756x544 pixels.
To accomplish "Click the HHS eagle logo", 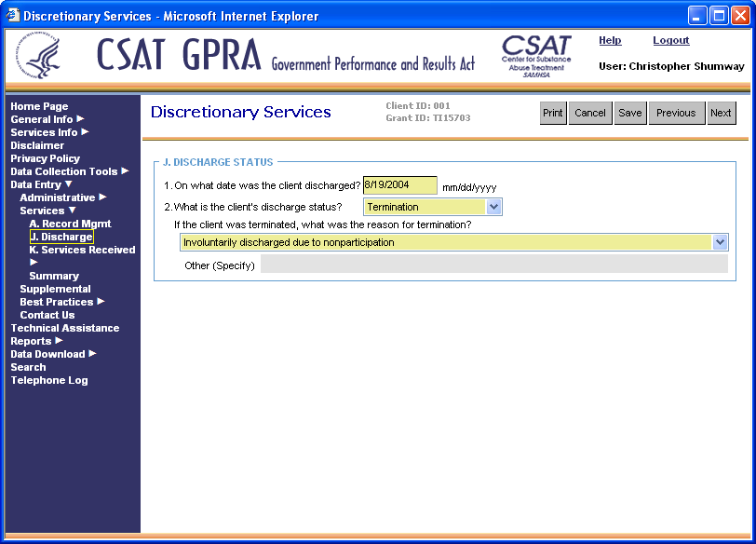I will coord(44,59).
